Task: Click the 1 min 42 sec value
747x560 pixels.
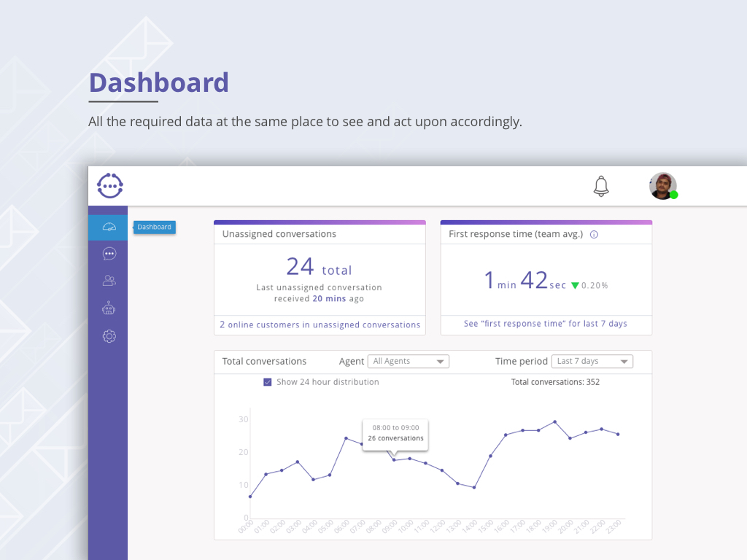Action: [525, 280]
